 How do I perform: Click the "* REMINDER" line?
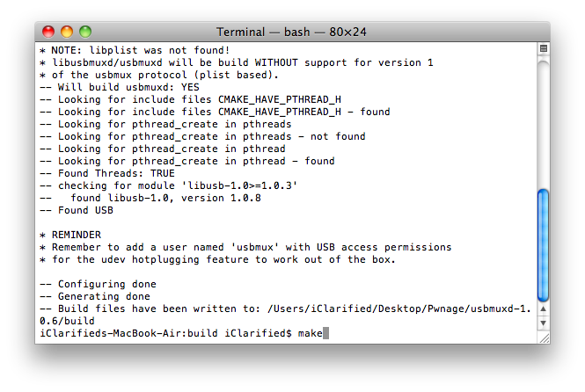tap(71, 236)
